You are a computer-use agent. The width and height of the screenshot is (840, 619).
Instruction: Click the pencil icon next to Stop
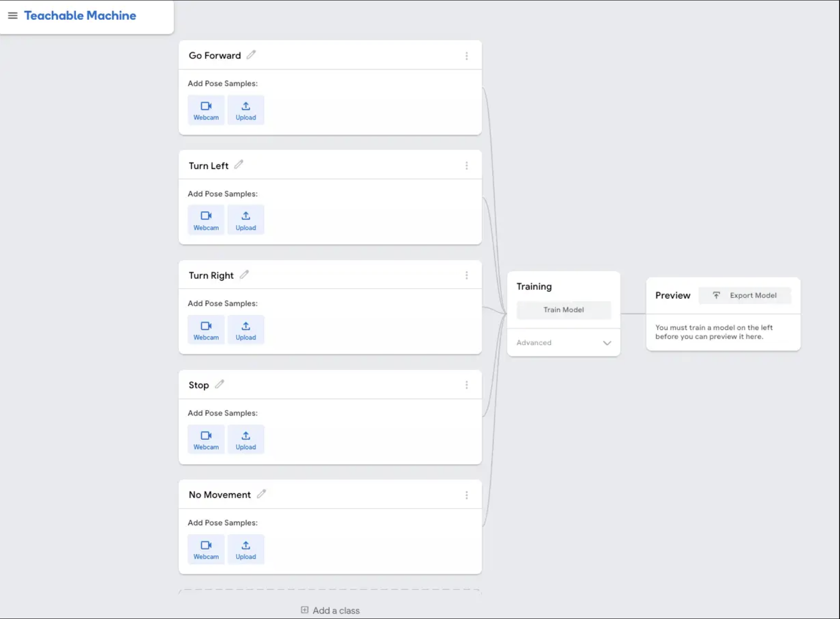[x=220, y=384]
